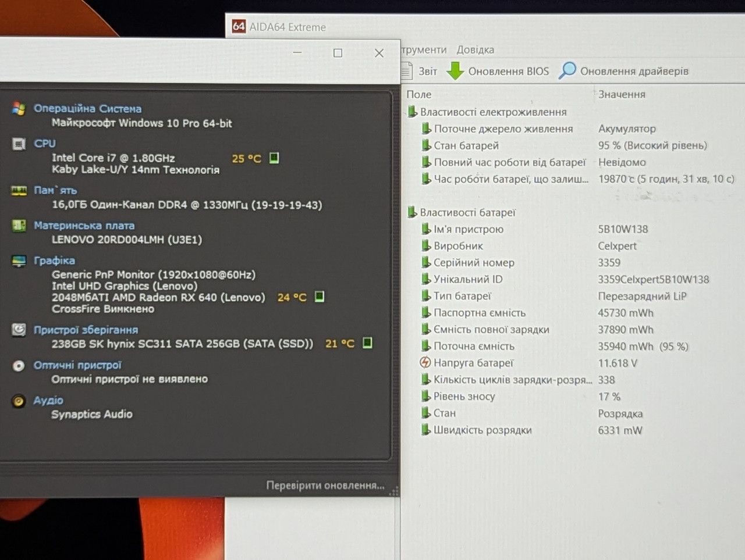Close the system info window
Screen dimensions: 745x560
(379, 53)
